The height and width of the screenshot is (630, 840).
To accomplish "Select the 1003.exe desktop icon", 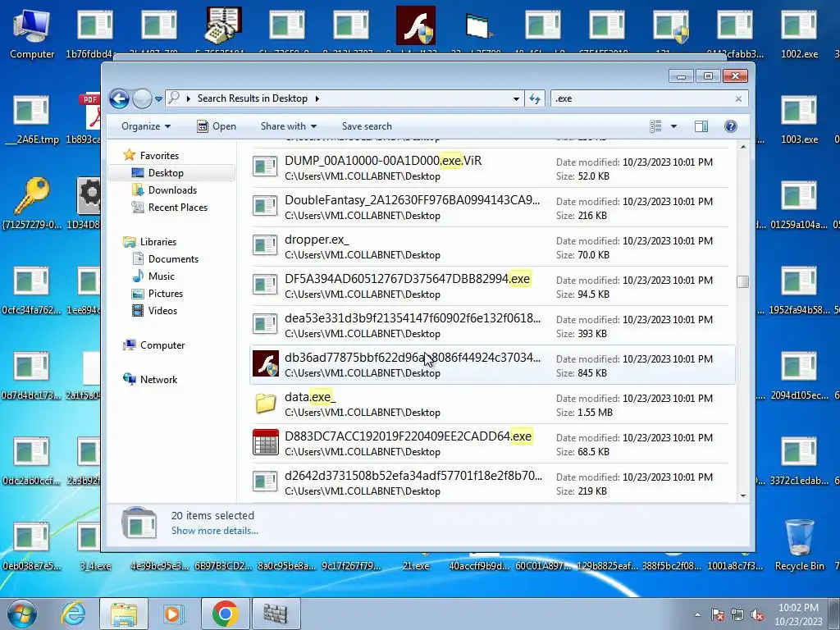I will (799, 120).
